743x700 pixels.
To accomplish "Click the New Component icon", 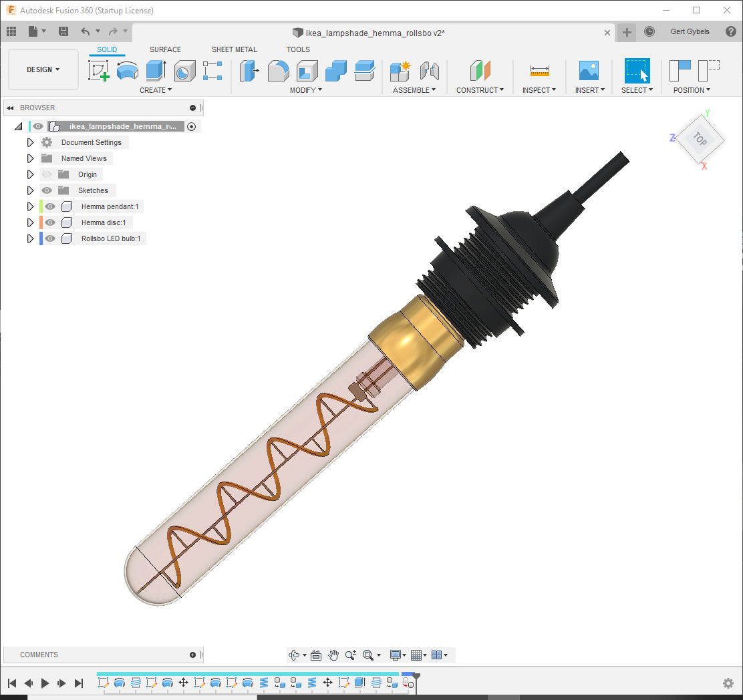I will coord(400,71).
